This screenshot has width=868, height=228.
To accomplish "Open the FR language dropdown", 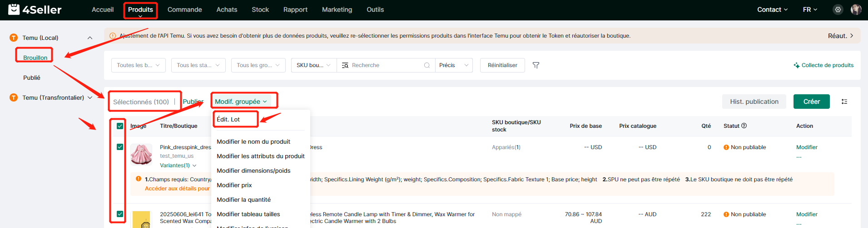I will (x=810, y=10).
